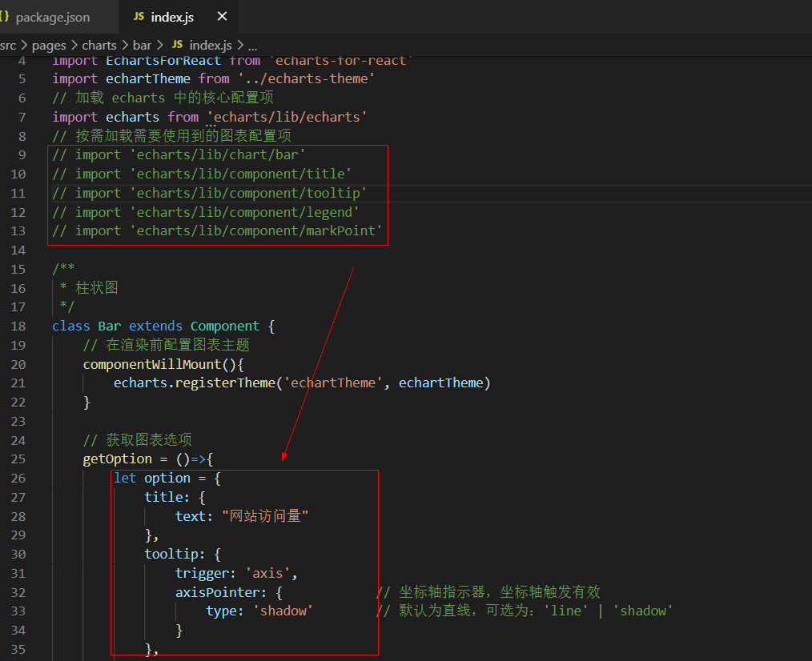Viewport: 812px width, 661px height.
Task: Click the 'echarts/lib/echarts' import string
Action: [x=287, y=117]
